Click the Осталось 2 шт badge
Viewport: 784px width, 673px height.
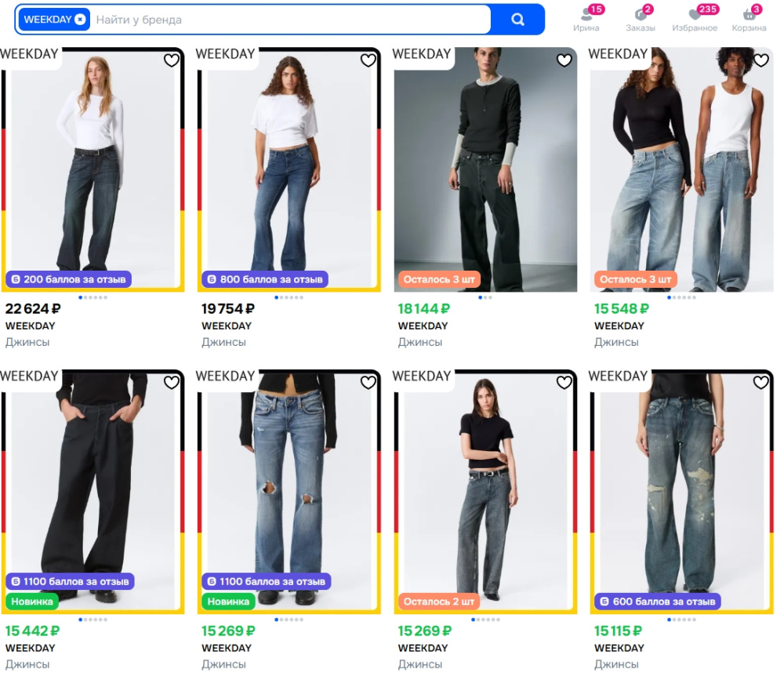pos(439,602)
